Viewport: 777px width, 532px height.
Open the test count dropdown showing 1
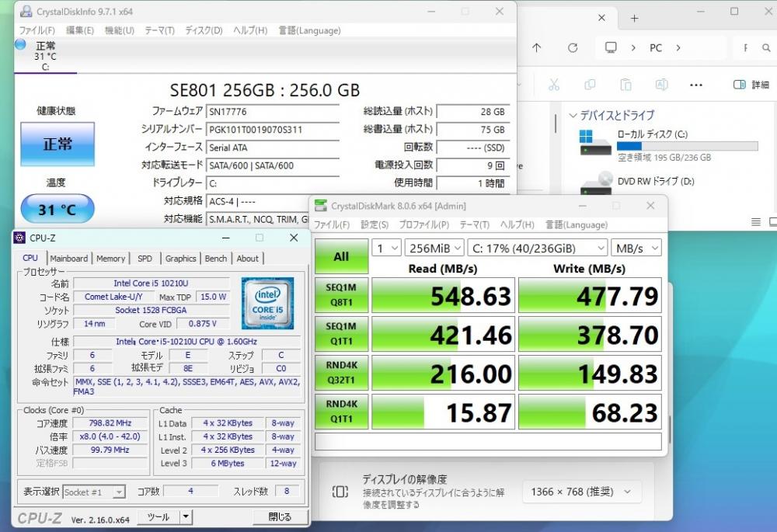(387, 248)
